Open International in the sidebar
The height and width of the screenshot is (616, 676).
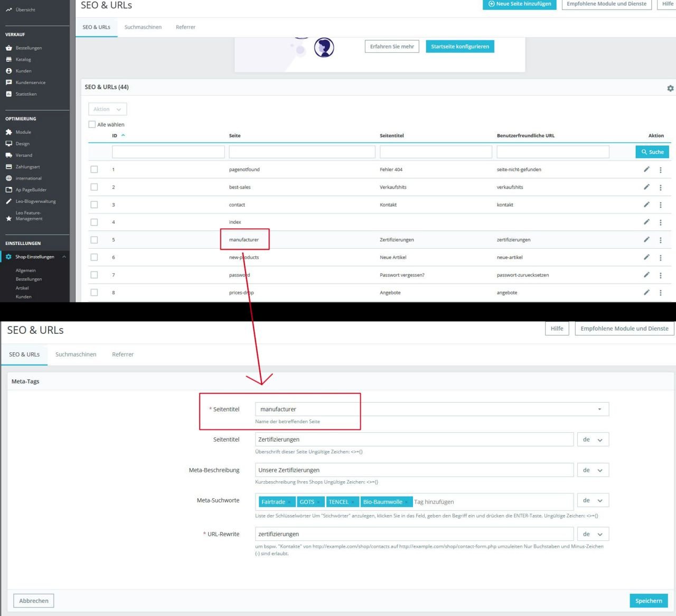click(x=29, y=179)
